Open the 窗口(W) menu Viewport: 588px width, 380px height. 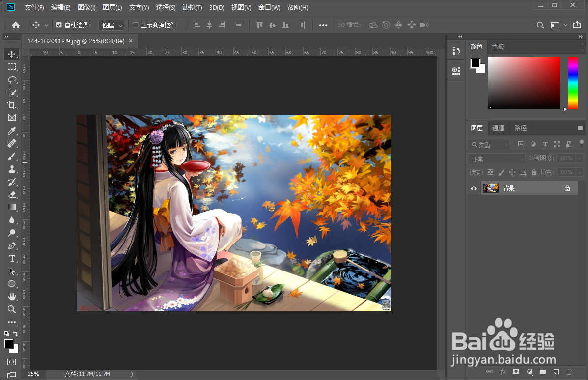tap(269, 7)
